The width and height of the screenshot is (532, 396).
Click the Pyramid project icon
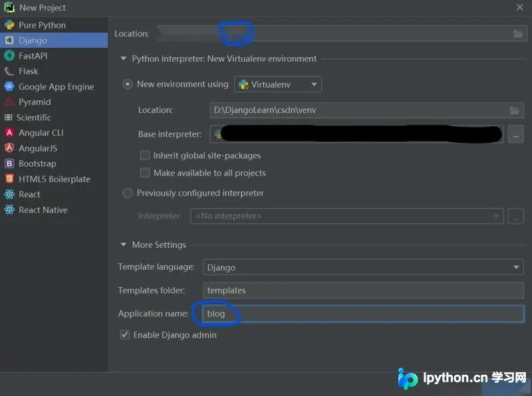click(9, 102)
